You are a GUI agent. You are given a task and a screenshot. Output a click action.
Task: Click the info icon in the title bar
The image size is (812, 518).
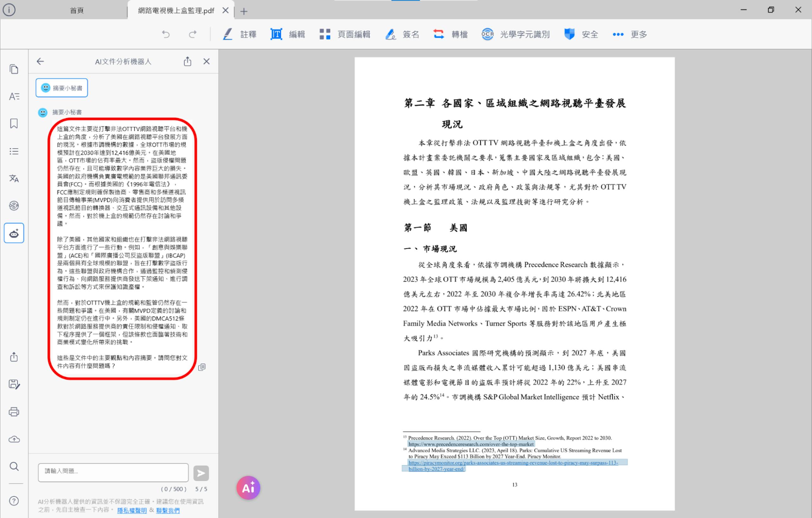[9, 10]
